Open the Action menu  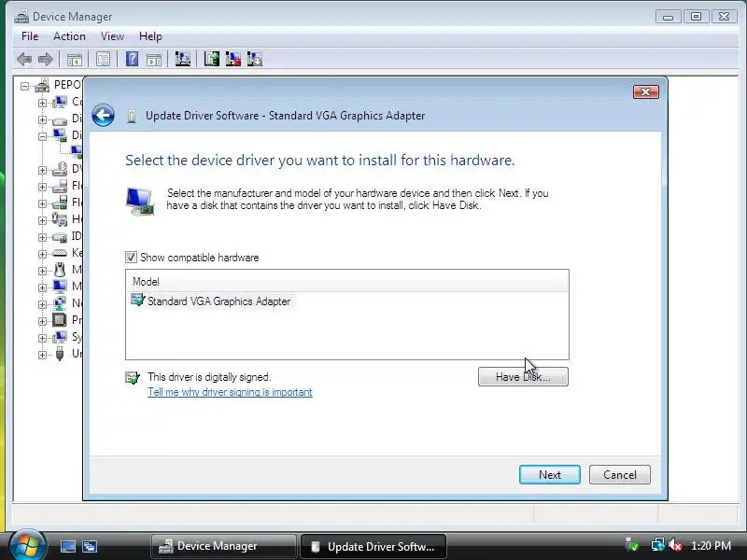click(69, 36)
